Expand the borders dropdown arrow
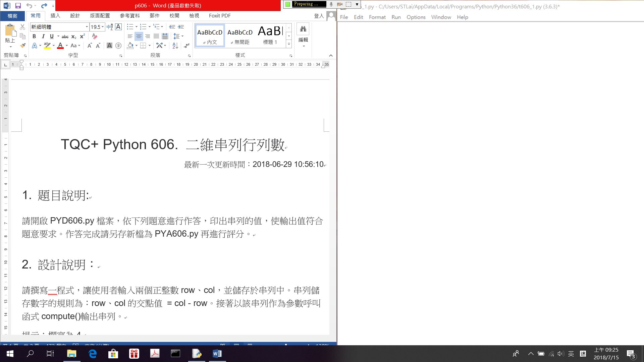Image resolution: width=644 pixels, height=362 pixels. 149,46
